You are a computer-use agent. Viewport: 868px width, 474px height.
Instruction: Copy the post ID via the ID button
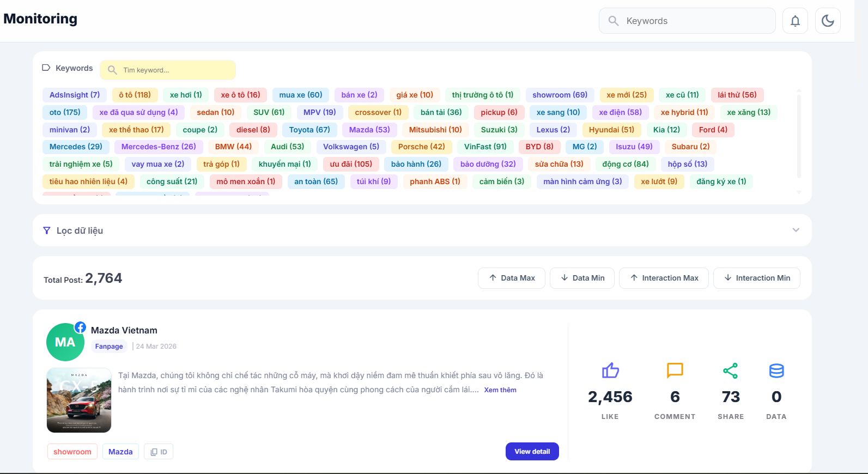point(159,452)
